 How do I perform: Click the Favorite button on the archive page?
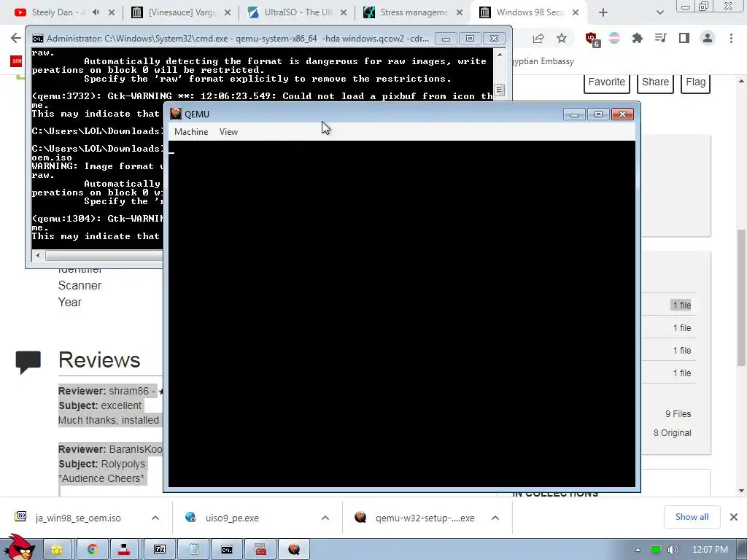click(606, 82)
